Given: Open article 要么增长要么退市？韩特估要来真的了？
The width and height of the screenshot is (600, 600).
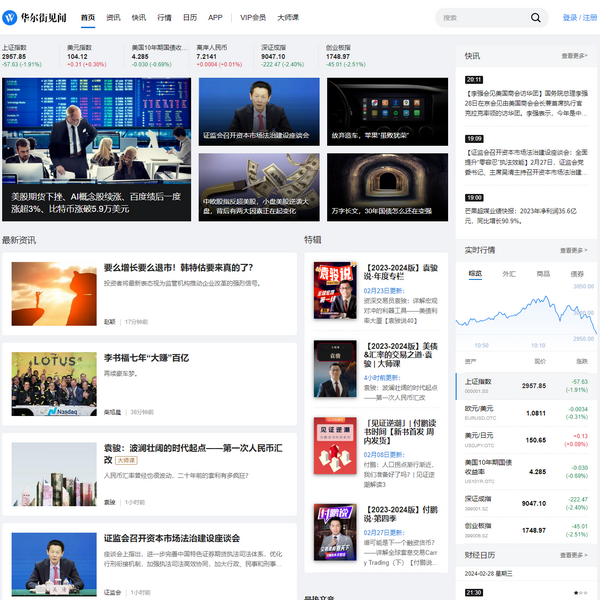Looking at the screenshot, I should click(x=178, y=268).
